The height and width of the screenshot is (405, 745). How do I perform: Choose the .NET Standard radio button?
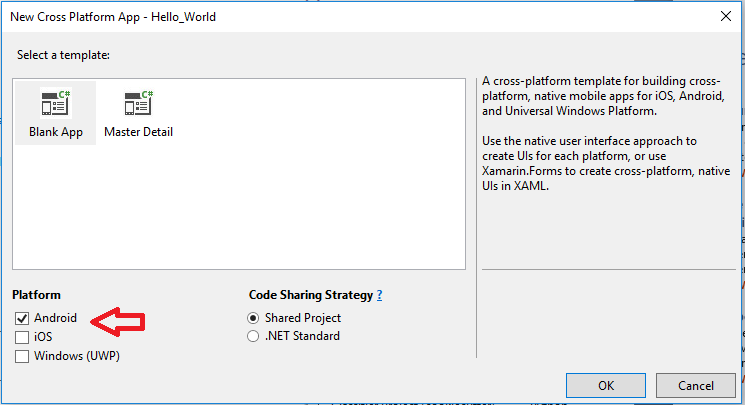pyautogui.click(x=254, y=336)
